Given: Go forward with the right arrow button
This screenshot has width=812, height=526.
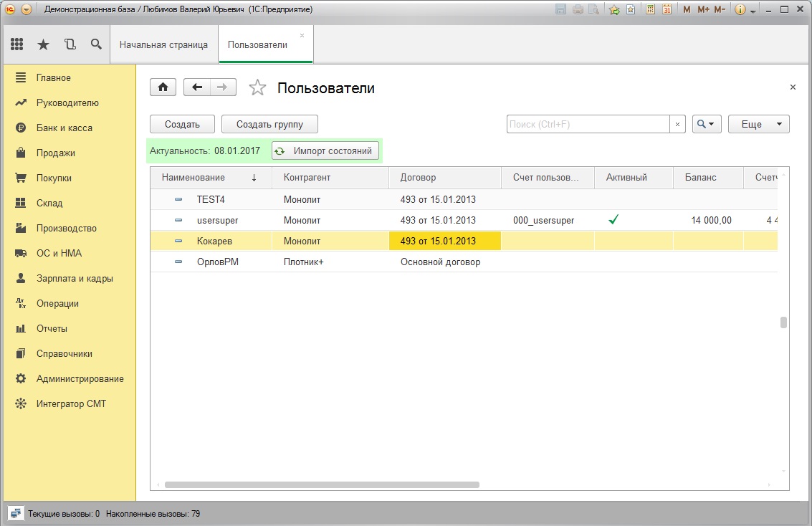Looking at the screenshot, I should pyautogui.click(x=223, y=87).
